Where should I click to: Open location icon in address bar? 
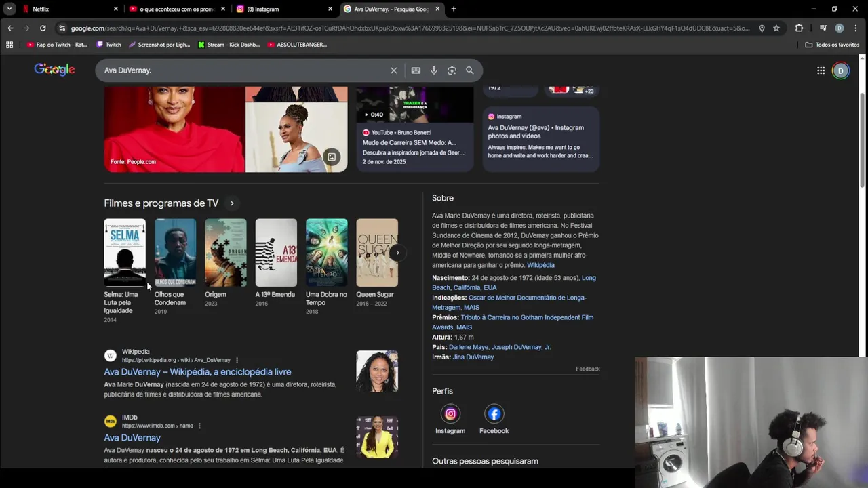pos(762,28)
